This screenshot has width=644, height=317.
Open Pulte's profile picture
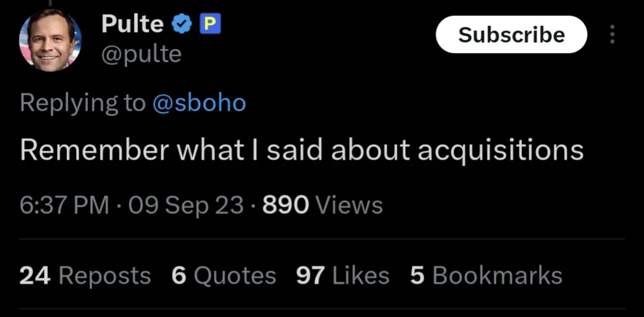pos(50,40)
